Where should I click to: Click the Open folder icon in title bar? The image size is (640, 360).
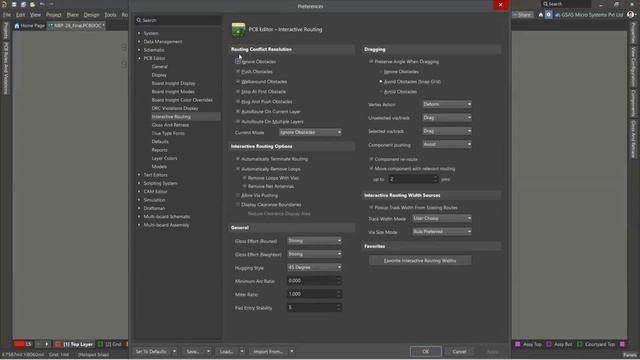(x=33, y=4)
